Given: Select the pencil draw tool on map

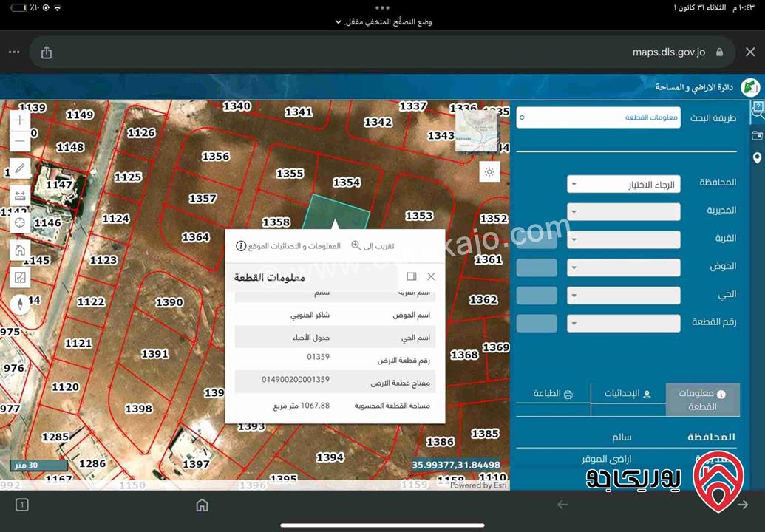Looking at the screenshot, I should (x=20, y=168).
